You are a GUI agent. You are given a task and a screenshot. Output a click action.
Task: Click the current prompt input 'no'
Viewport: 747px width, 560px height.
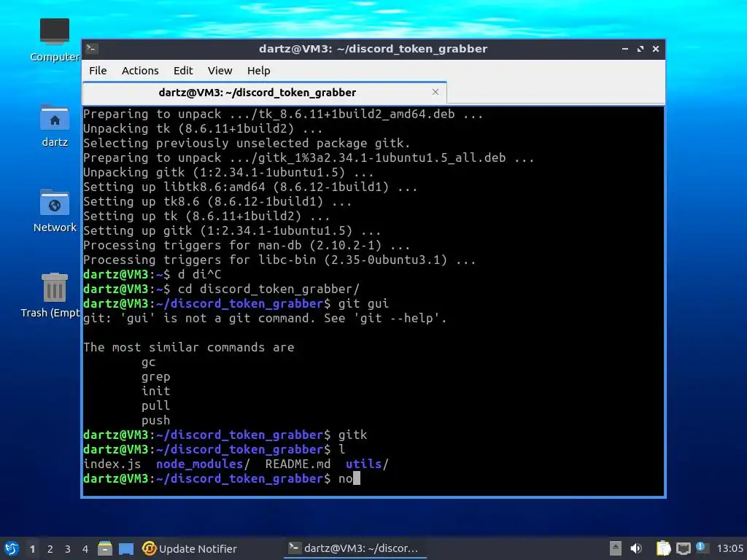[346, 478]
